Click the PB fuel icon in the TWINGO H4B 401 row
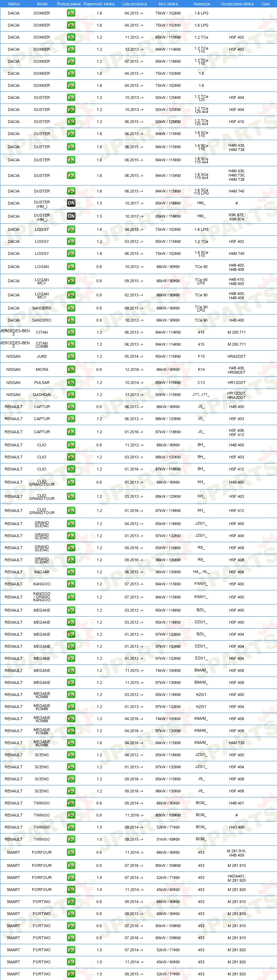 [x=71, y=803]
